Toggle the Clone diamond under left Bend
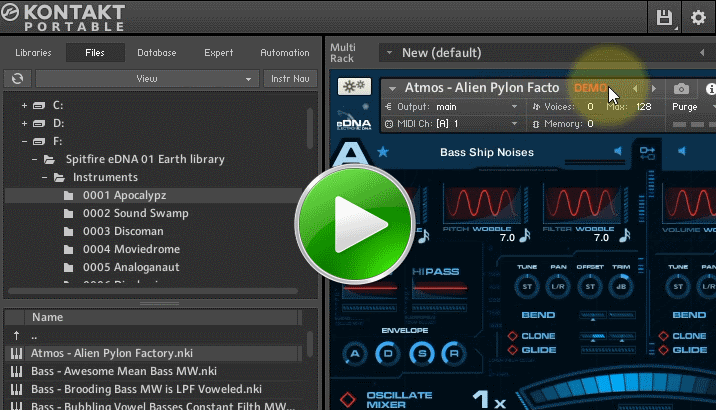 click(x=514, y=336)
